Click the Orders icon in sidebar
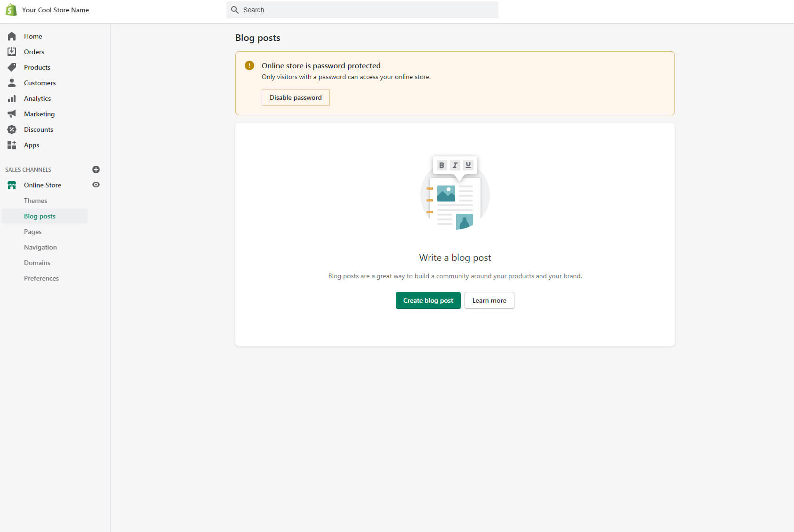Image resolution: width=794 pixels, height=532 pixels. point(12,52)
